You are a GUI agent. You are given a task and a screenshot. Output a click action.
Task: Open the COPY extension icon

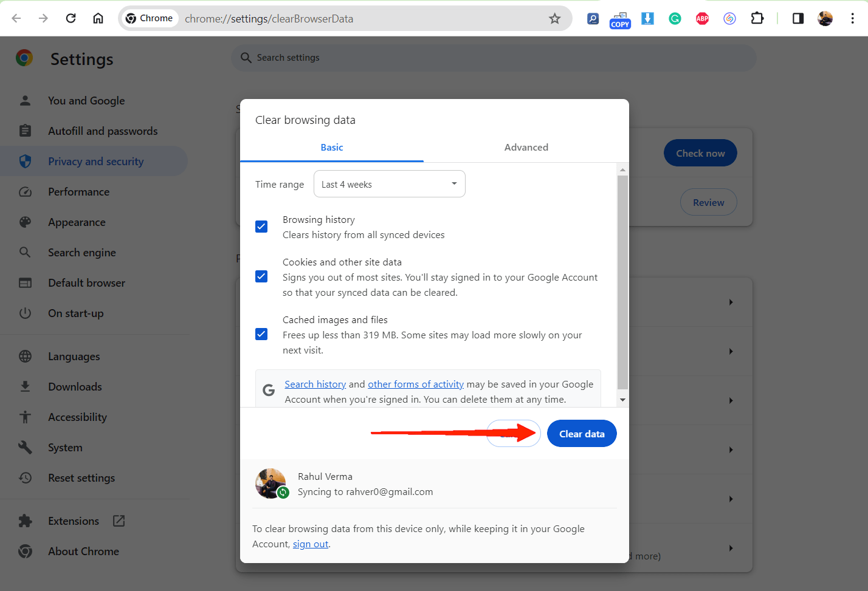[620, 19]
